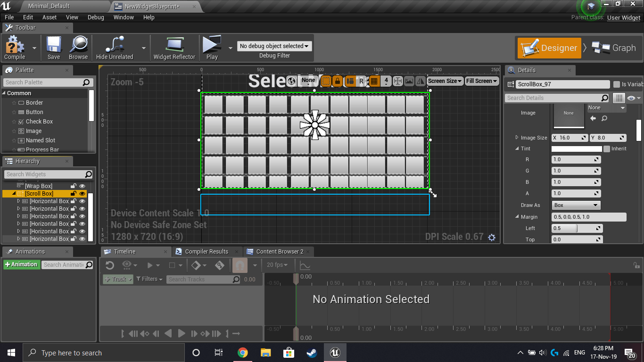The height and width of the screenshot is (362, 644).
Task: Lock the Wrap Box in Hierarchy
Action: click(x=74, y=186)
